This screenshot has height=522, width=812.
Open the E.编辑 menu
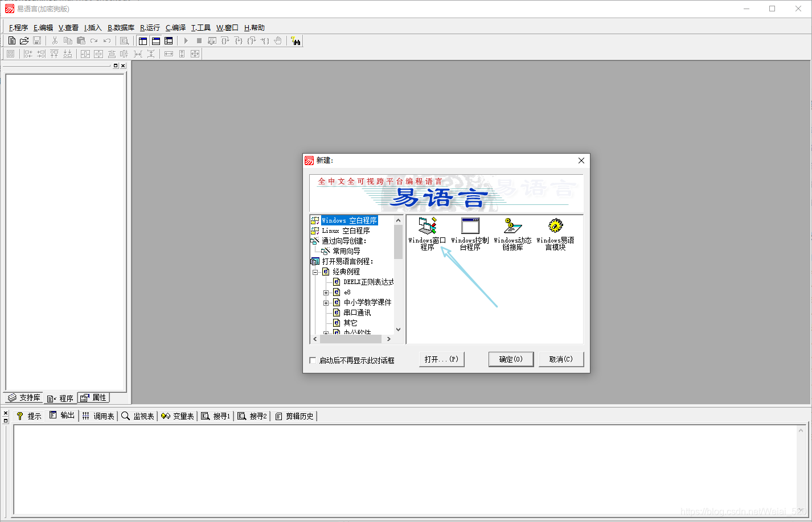43,27
